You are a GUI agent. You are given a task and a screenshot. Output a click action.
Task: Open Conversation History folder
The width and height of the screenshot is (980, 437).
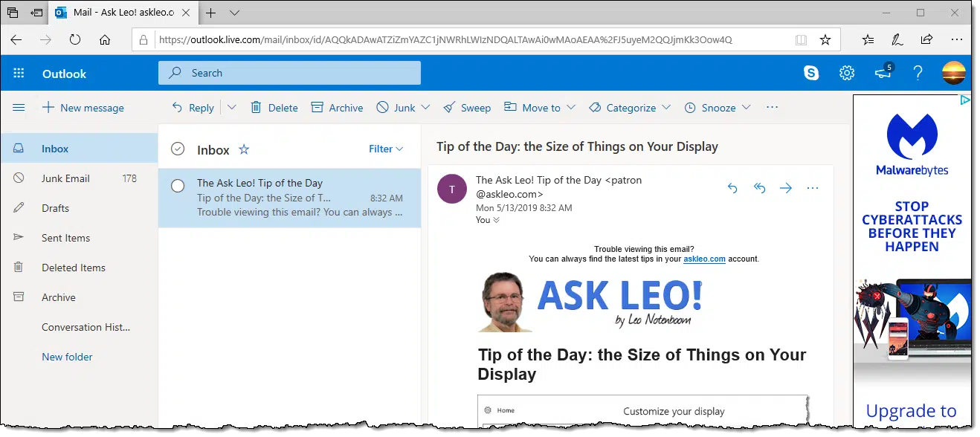click(79, 327)
